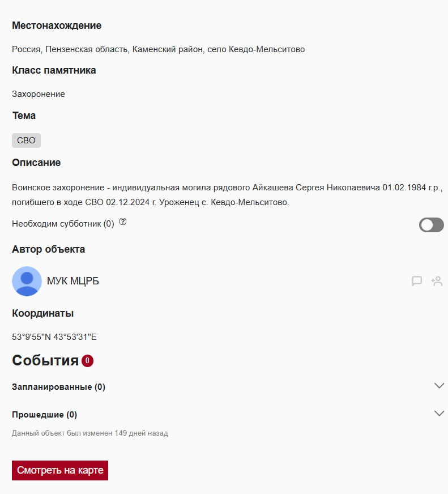Image resolution: width=448 pixels, height=494 pixels.
Task: Enable the Необходим субботник toggle switch
Action: tap(431, 225)
